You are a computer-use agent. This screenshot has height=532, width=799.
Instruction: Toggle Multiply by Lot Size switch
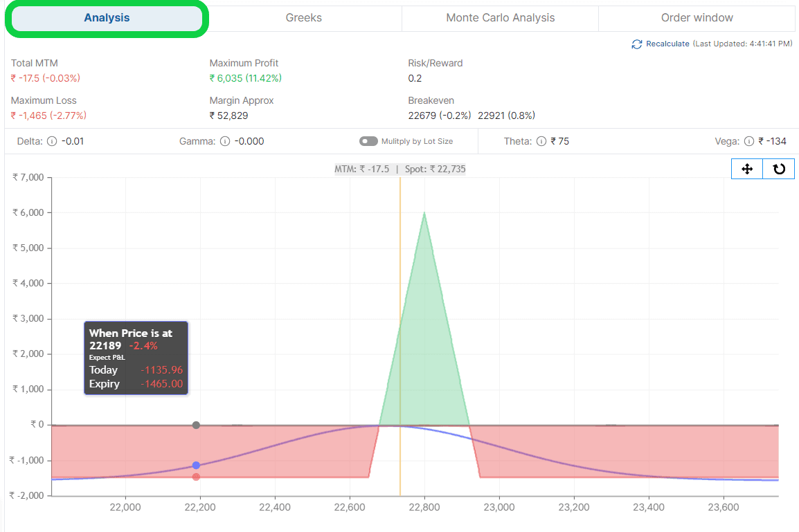368,141
